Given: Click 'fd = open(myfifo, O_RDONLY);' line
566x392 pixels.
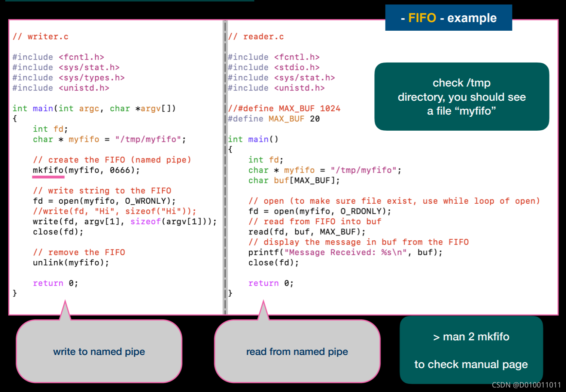Looking at the screenshot, I should (320, 211).
